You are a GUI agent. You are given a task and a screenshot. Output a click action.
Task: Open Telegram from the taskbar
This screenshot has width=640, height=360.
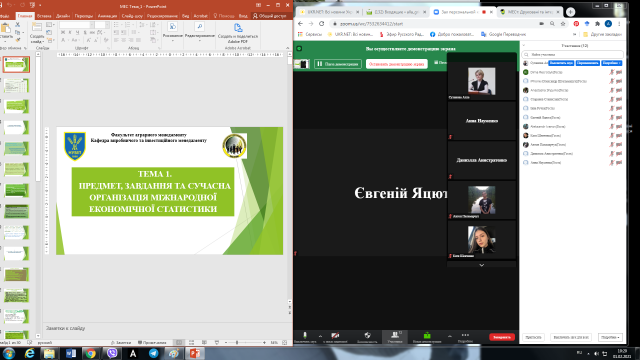[153, 353]
